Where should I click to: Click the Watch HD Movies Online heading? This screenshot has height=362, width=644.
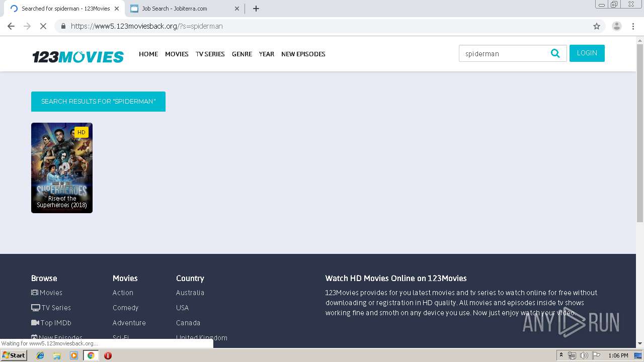[396, 278]
